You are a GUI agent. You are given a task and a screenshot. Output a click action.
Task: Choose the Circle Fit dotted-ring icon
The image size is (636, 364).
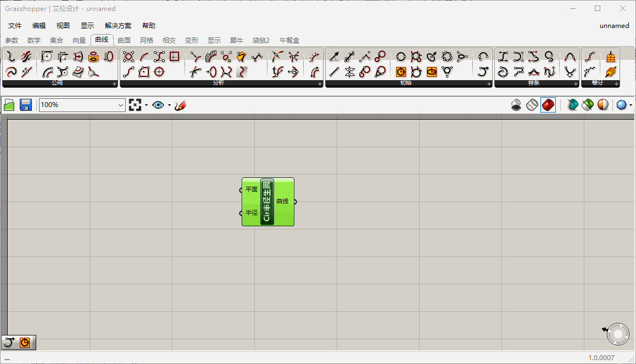(x=447, y=57)
